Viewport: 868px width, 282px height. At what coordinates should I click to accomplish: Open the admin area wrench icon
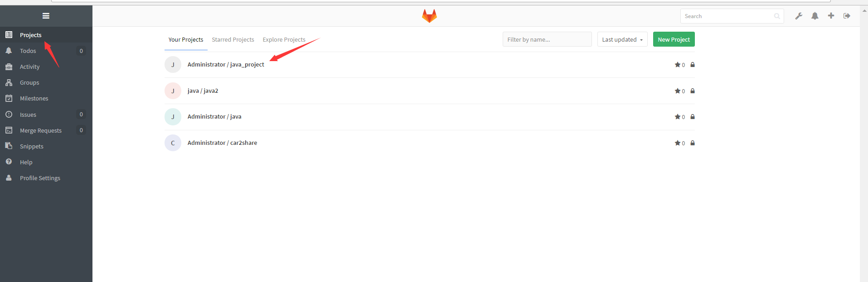[x=799, y=16]
